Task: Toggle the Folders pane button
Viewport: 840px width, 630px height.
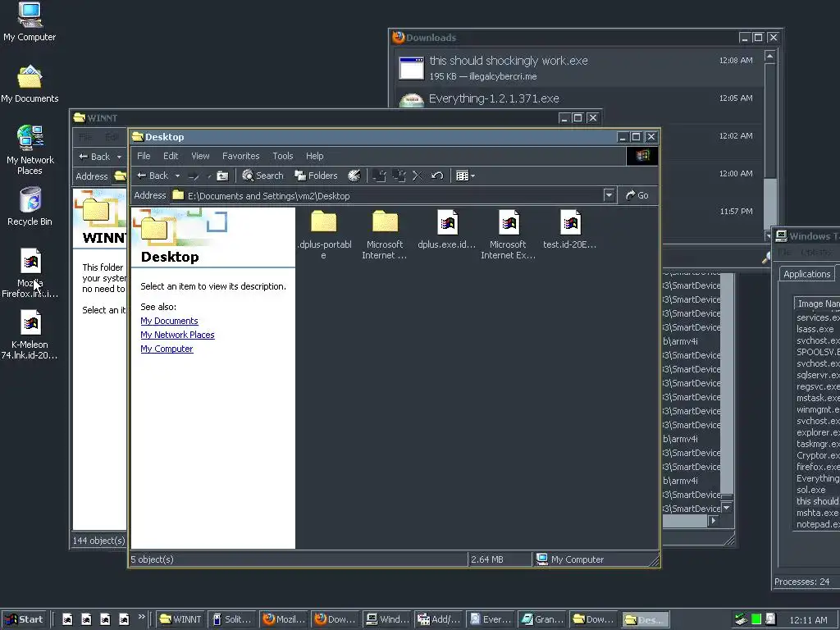Action: (316, 176)
